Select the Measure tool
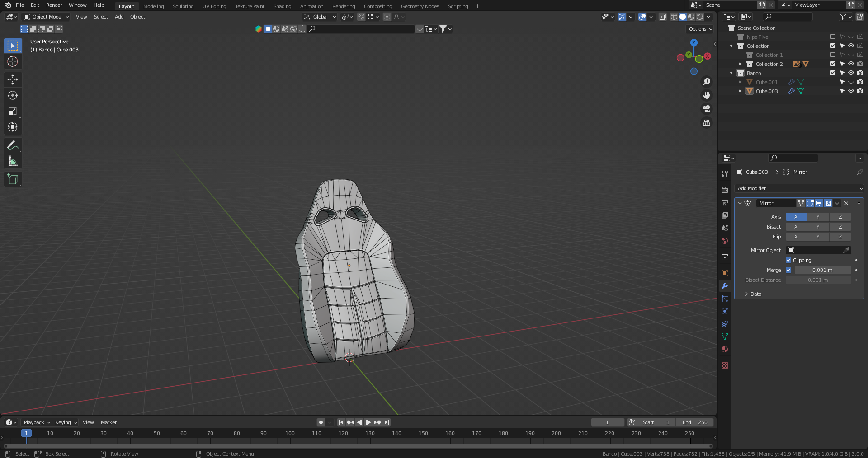Screen dimensions: 868x458 point(13,161)
